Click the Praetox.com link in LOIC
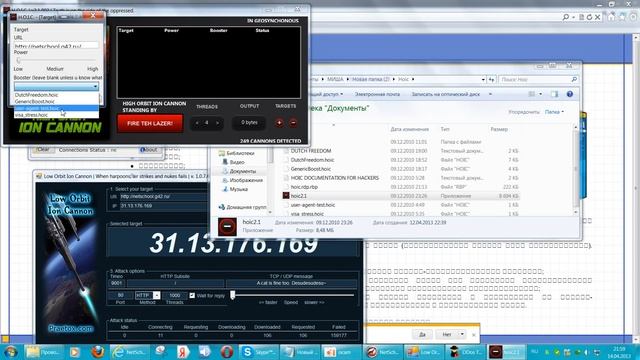The width and height of the screenshot is (640, 360). pyautogui.click(x=71, y=328)
